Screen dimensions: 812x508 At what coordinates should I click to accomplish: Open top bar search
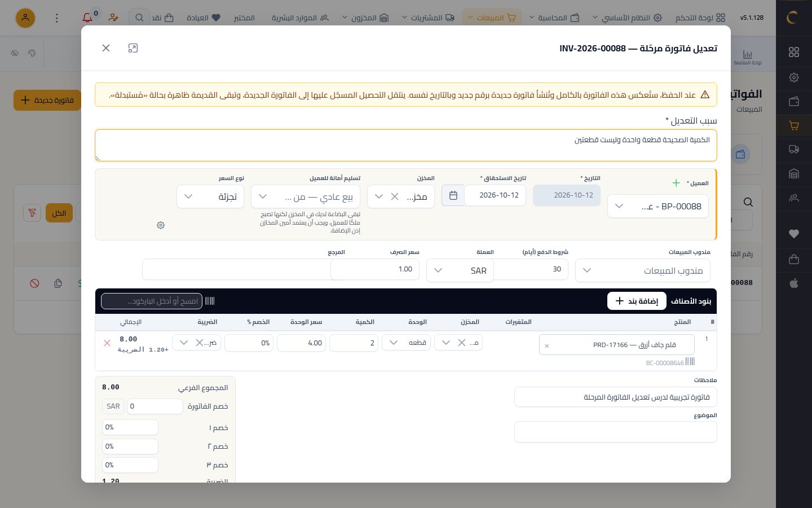(x=139, y=17)
